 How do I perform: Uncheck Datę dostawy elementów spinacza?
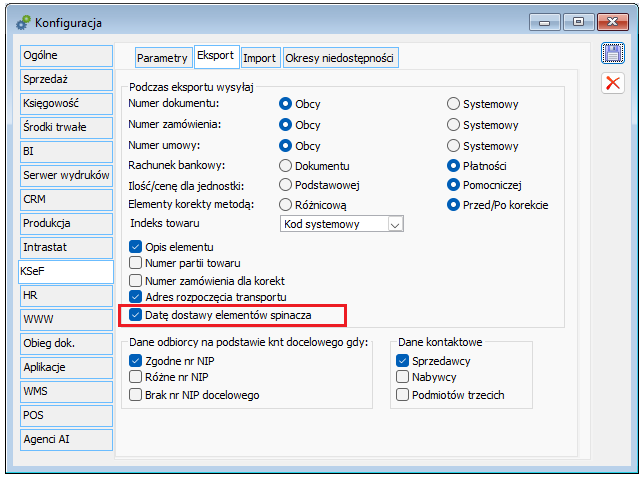[135, 315]
